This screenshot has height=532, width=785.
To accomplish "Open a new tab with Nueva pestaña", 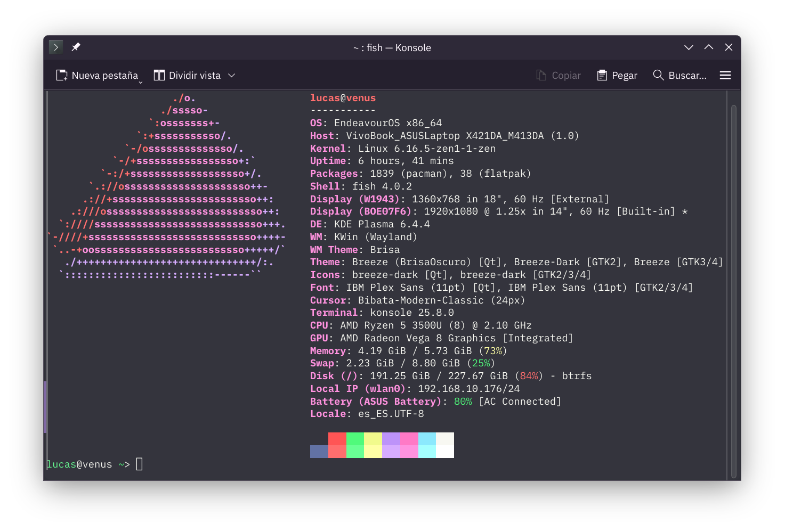I will pos(97,76).
